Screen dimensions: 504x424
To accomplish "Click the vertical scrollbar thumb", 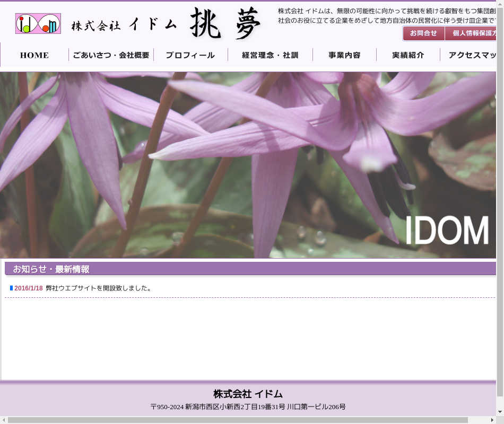I will [500, 201].
